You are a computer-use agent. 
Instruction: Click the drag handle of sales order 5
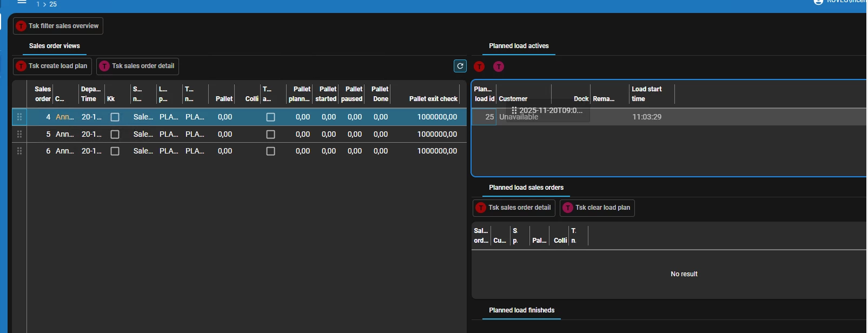point(19,134)
